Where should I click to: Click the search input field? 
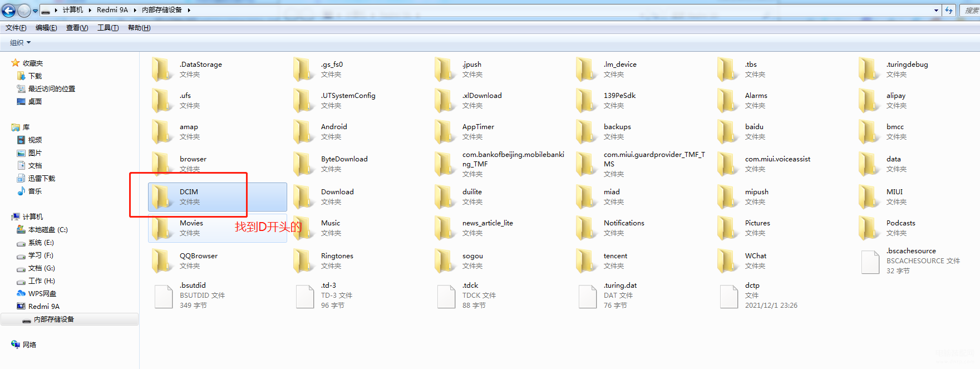tap(969, 10)
